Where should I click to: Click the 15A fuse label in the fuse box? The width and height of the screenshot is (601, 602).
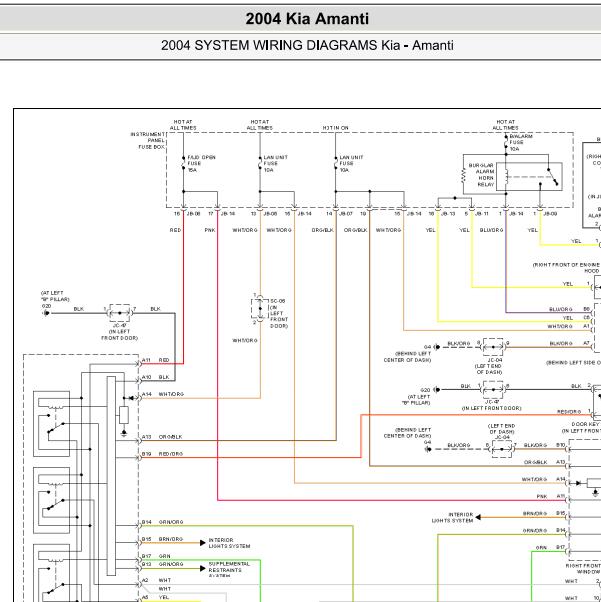(201, 164)
